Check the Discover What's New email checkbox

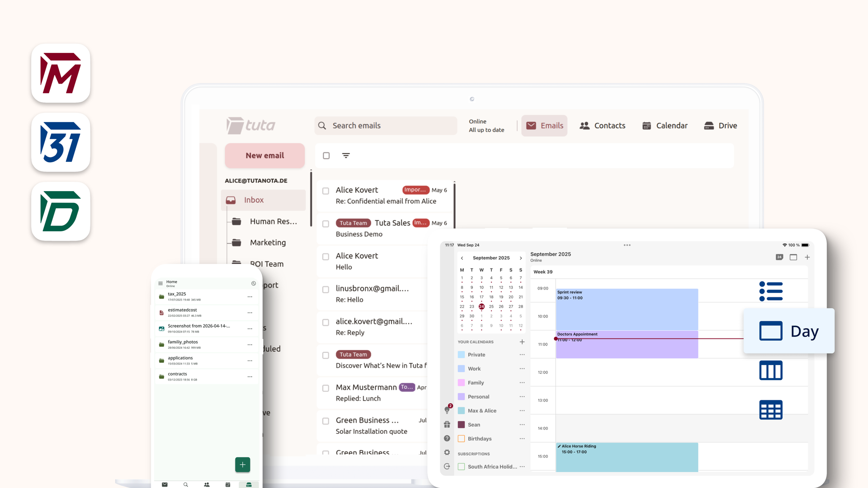coord(325,356)
